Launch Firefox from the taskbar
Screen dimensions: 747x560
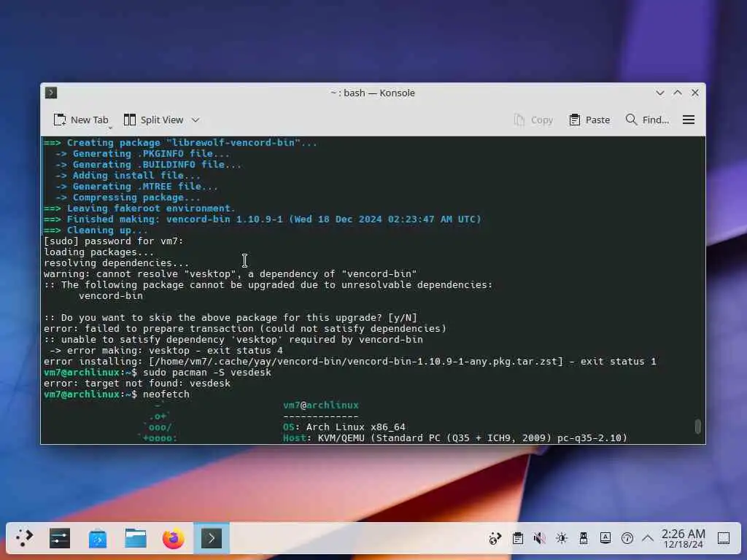[x=174, y=538]
